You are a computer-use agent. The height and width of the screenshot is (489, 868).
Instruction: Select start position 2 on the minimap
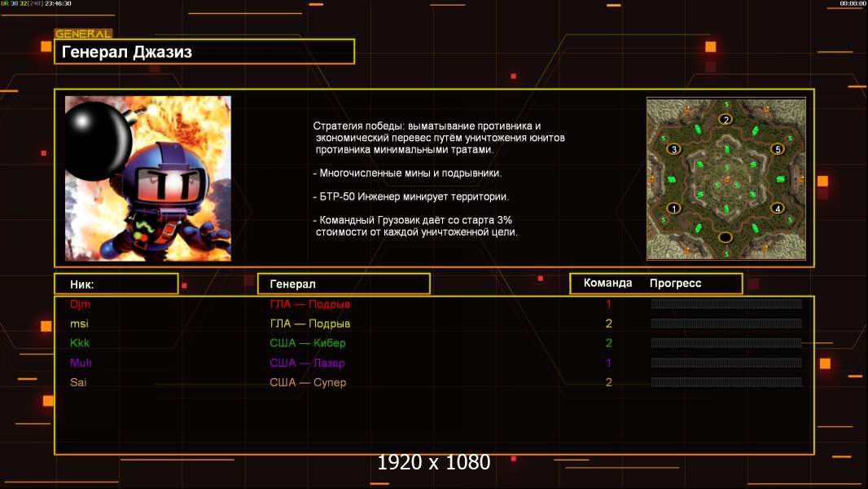[726, 119]
